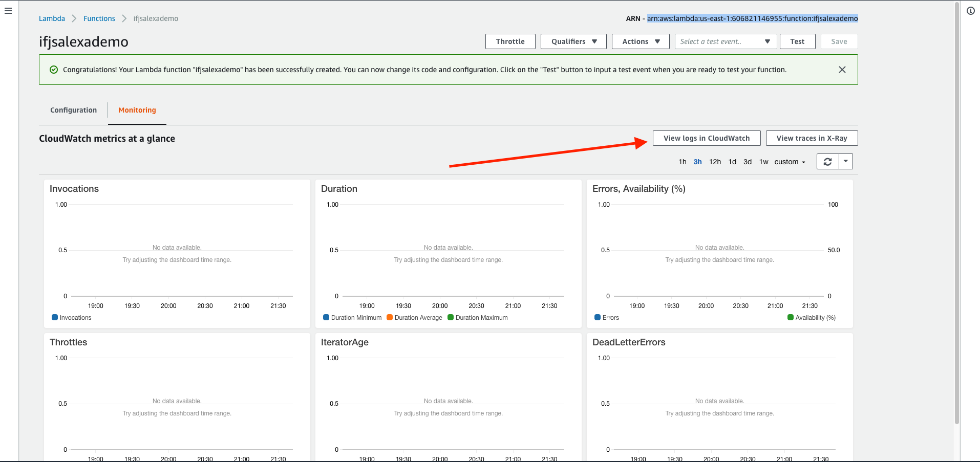Image resolution: width=980 pixels, height=462 pixels.
Task: Open the refresh interval dropdown arrow
Action: pyautogui.click(x=846, y=162)
